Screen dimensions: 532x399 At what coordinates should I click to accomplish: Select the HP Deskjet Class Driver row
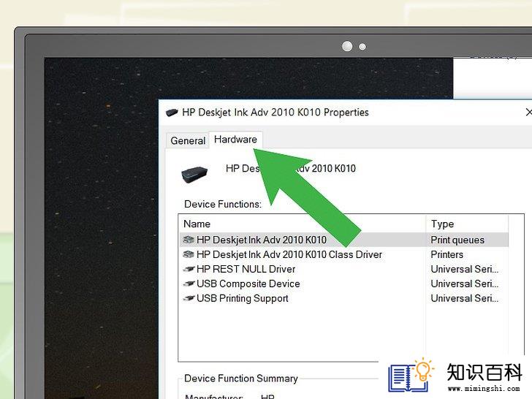(343, 254)
